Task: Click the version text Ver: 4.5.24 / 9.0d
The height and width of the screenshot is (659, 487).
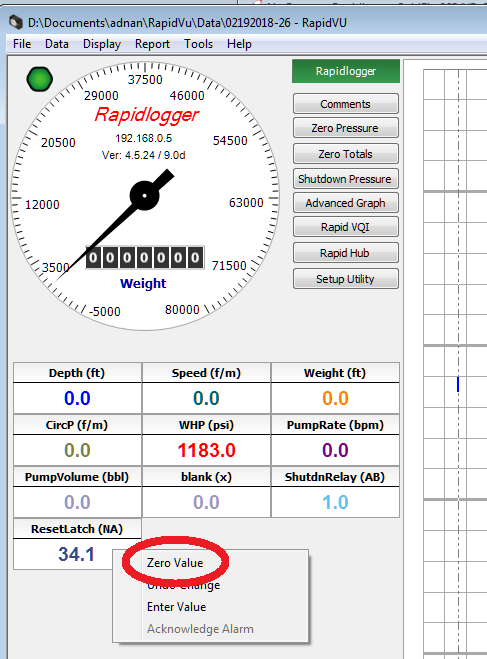Action: pos(144,156)
